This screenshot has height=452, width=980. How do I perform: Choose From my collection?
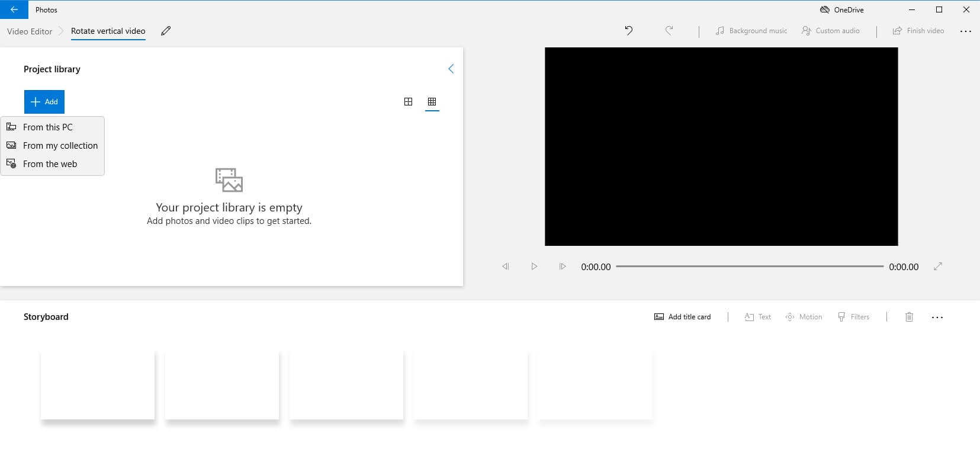click(53, 145)
